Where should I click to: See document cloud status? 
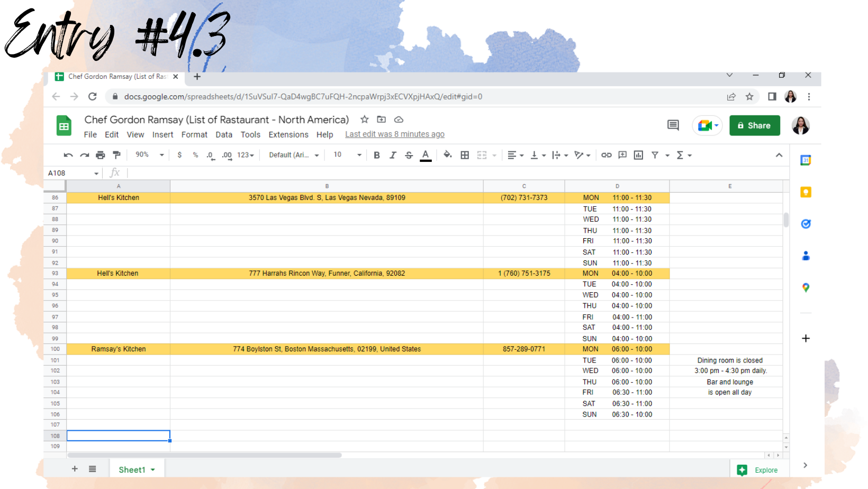pyautogui.click(x=399, y=120)
